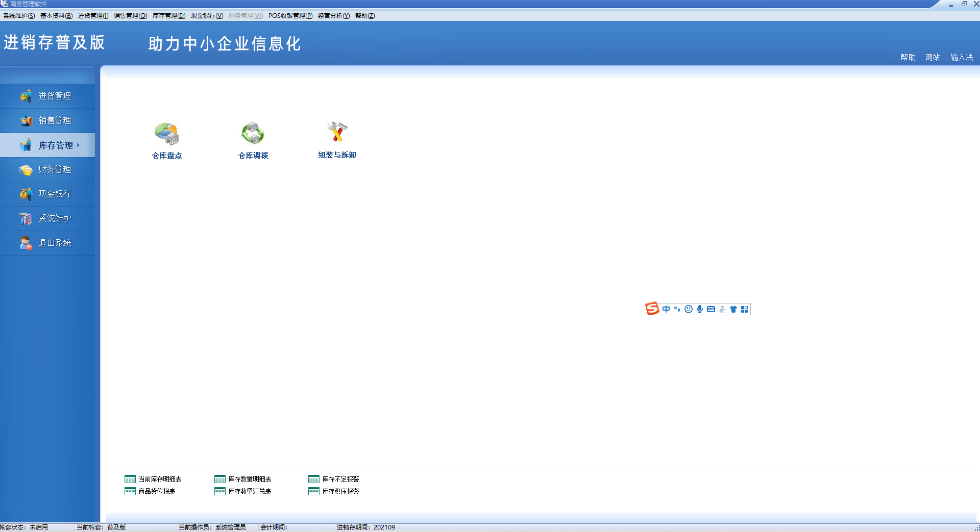980x532 pixels.
Task: Click the 库存数量明细表 report table icon
Action: tap(220, 479)
